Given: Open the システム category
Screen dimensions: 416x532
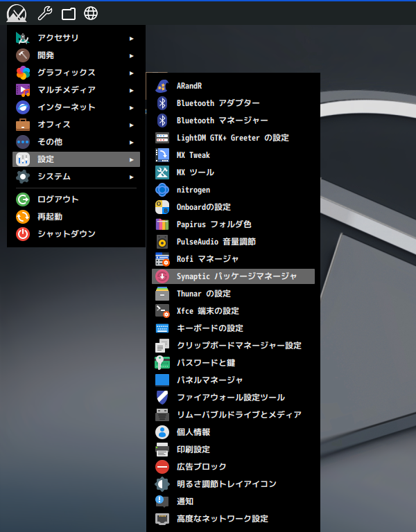Looking at the screenshot, I should click(x=76, y=177).
